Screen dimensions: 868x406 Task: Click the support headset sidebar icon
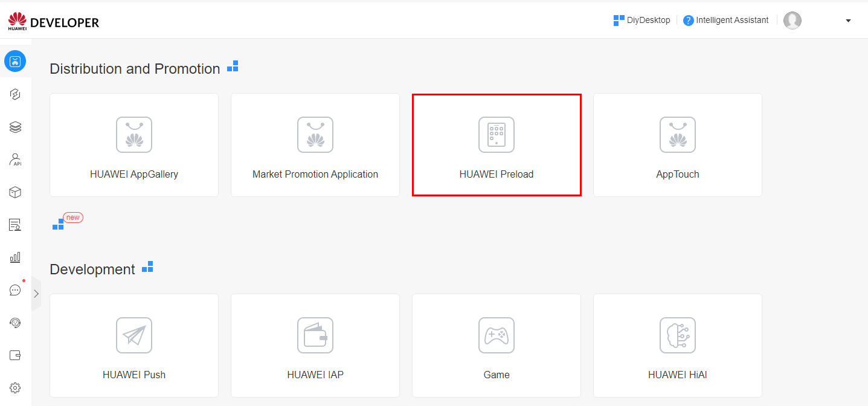click(x=16, y=323)
